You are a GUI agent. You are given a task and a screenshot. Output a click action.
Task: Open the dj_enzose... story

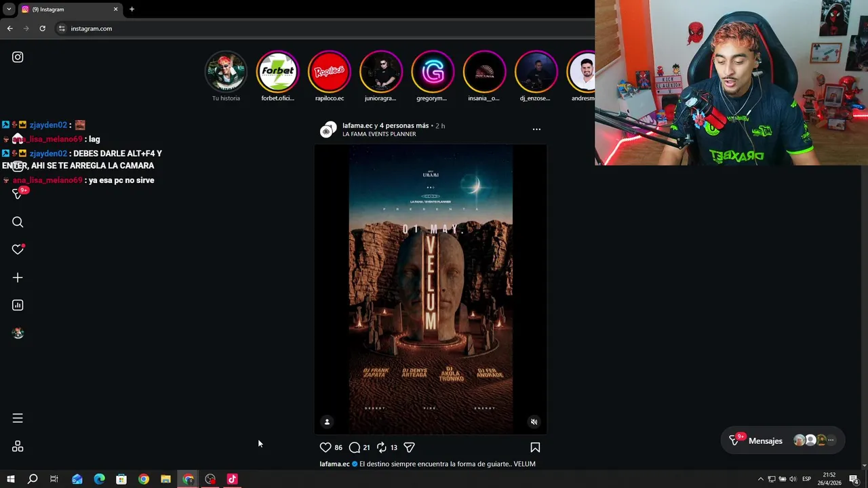[535, 76]
